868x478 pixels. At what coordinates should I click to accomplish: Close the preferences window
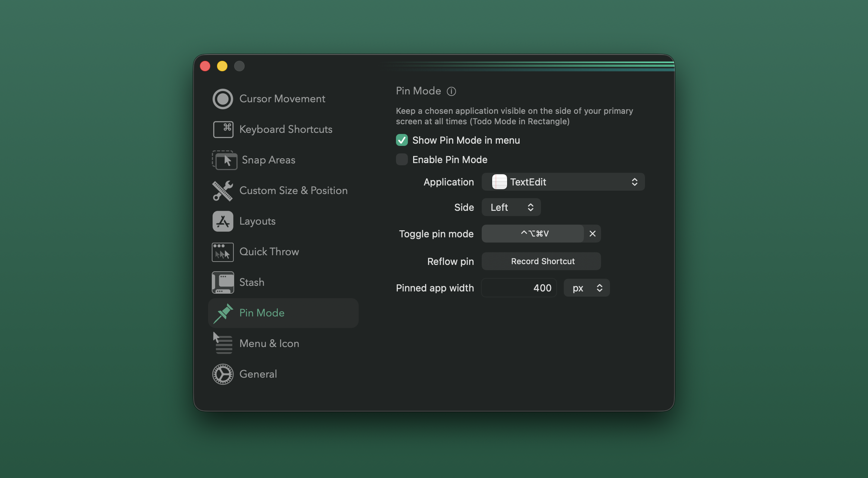click(x=205, y=66)
